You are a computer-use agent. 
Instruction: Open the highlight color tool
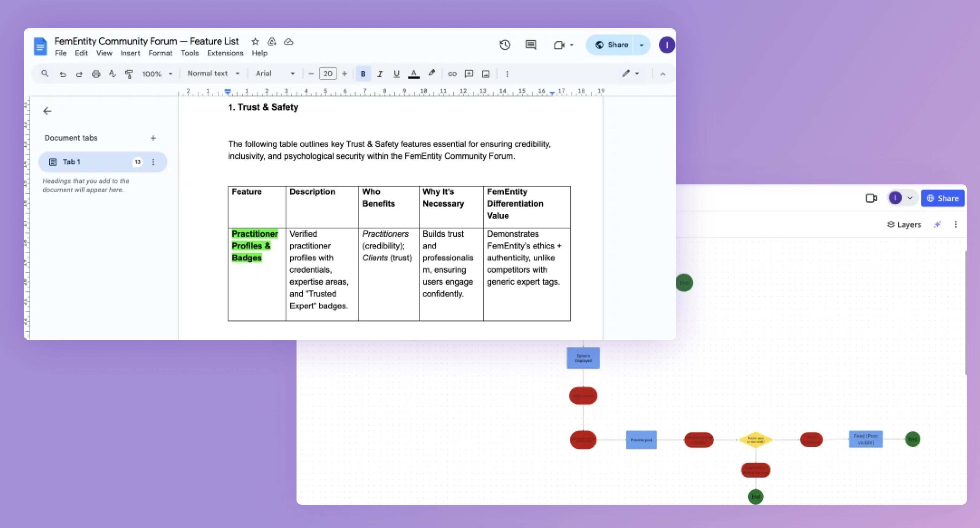431,73
